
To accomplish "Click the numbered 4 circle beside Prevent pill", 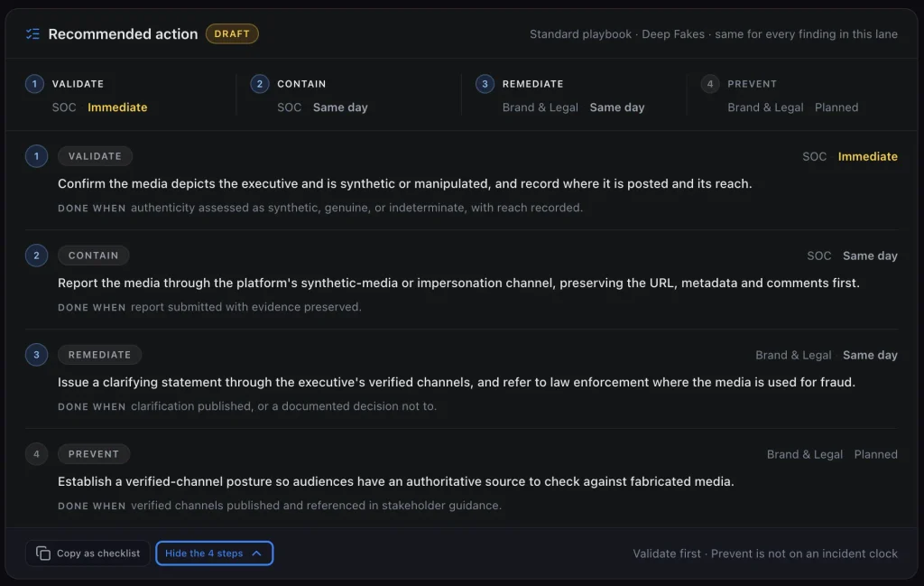I will 36,454.
